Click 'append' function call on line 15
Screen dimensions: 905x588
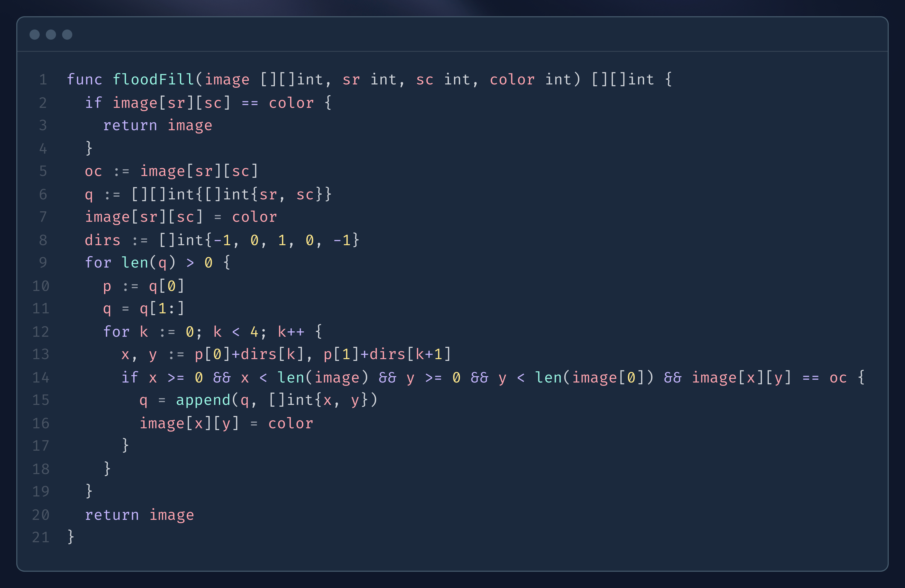(x=203, y=400)
